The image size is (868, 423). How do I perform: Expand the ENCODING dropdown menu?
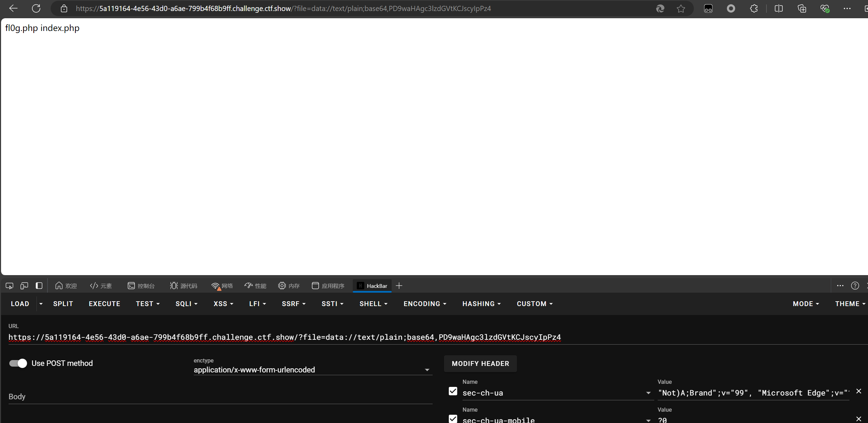click(x=425, y=304)
